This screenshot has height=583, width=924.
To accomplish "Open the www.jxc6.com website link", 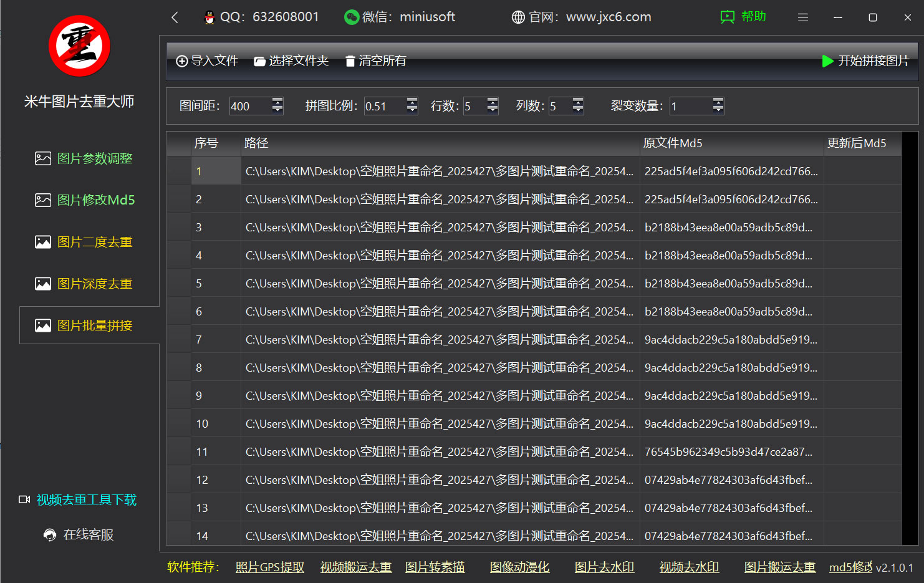I will [608, 17].
